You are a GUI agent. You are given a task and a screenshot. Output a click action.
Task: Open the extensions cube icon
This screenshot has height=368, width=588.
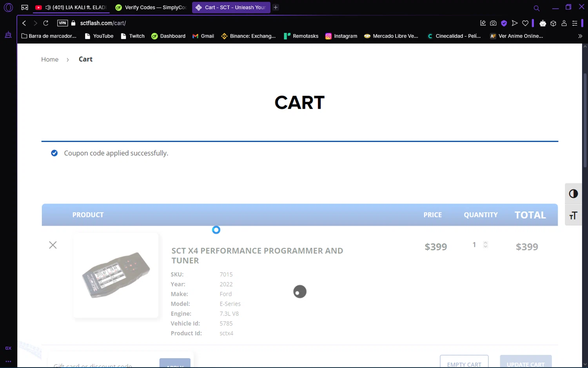point(553,23)
